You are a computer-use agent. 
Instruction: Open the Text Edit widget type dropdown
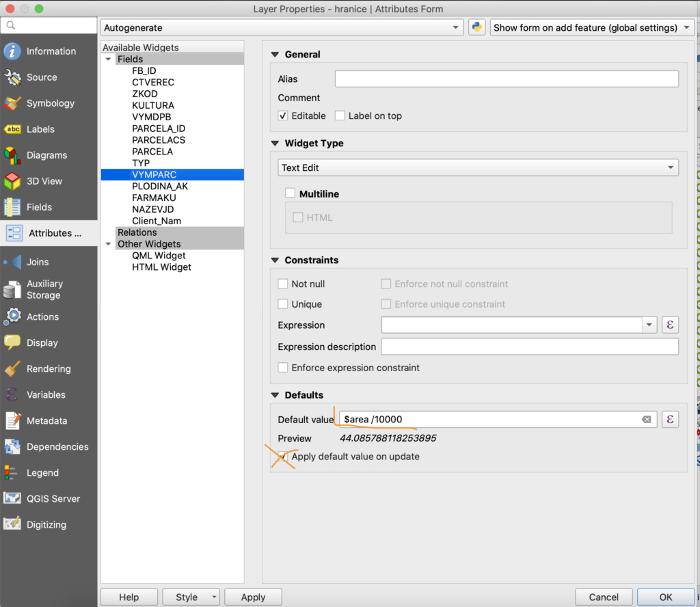pos(478,167)
